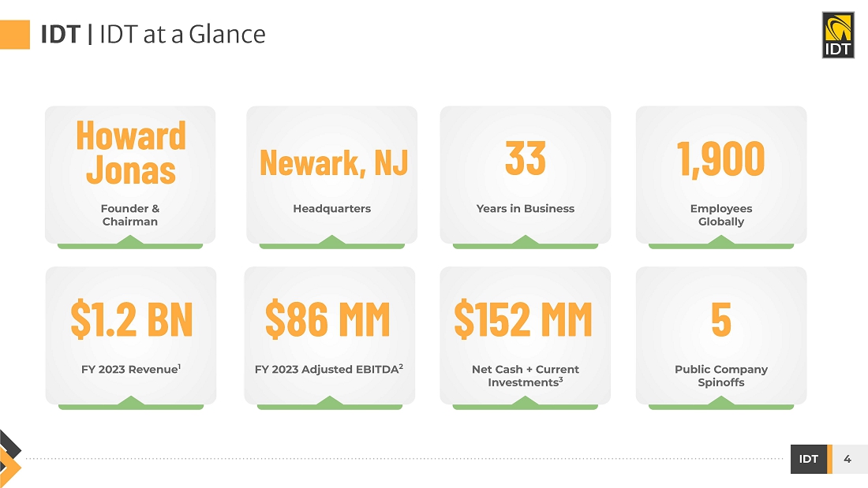This screenshot has height=488, width=868.
Task: Click the green triangle under Public Company Spinoffs
Action: (720, 402)
